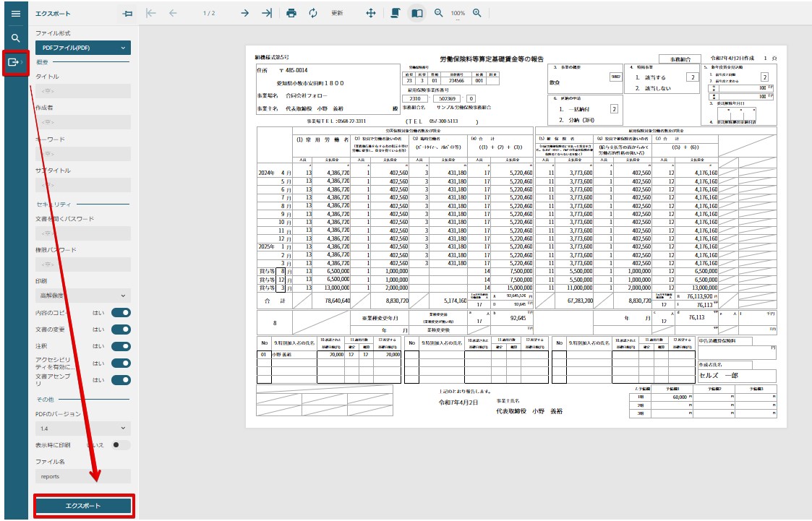Click the 事務組合 box in the report
This screenshot has height=521, width=812.
click(680, 59)
